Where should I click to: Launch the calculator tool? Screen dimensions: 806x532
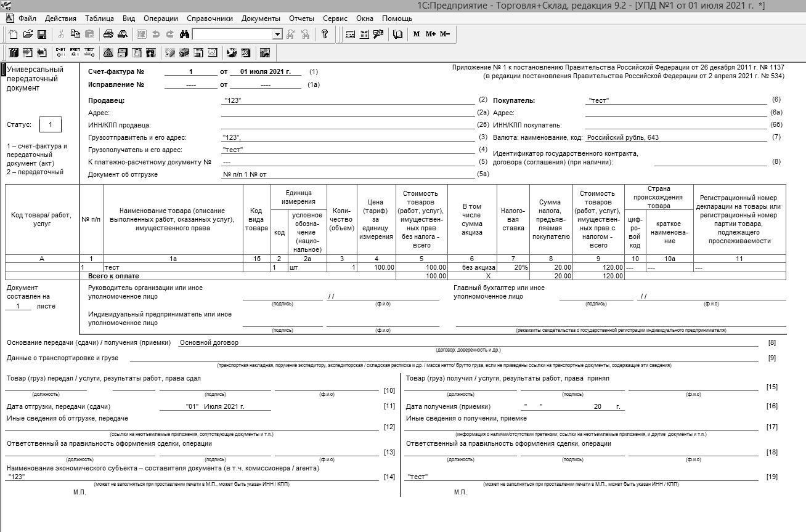350,34
